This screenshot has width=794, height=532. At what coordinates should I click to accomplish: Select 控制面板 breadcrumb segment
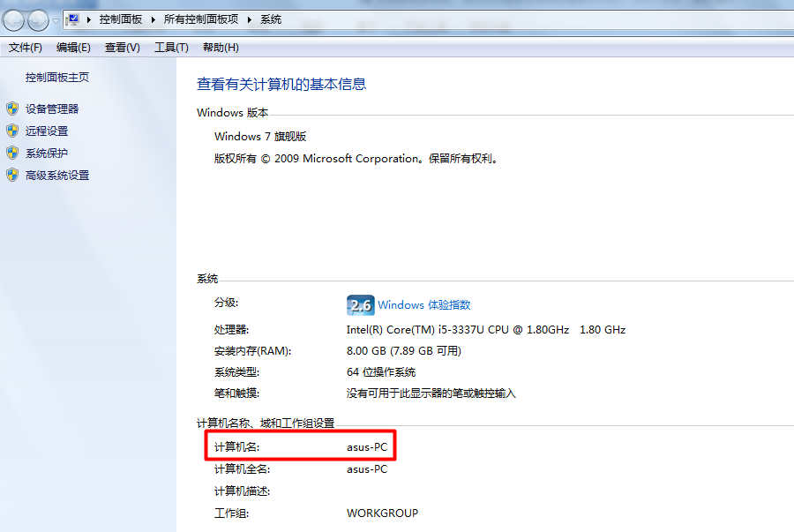pyautogui.click(x=121, y=19)
